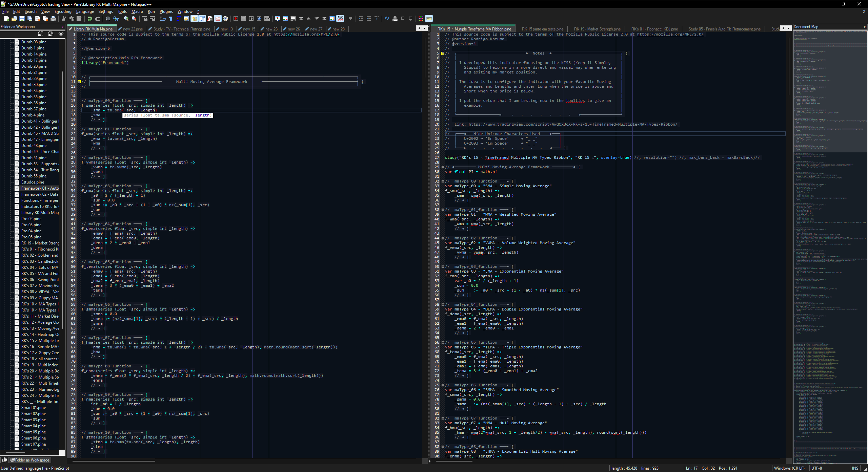This screenshot has height=472, width=868.
Task: Open the Plugins menu
Action: [166, 11]
